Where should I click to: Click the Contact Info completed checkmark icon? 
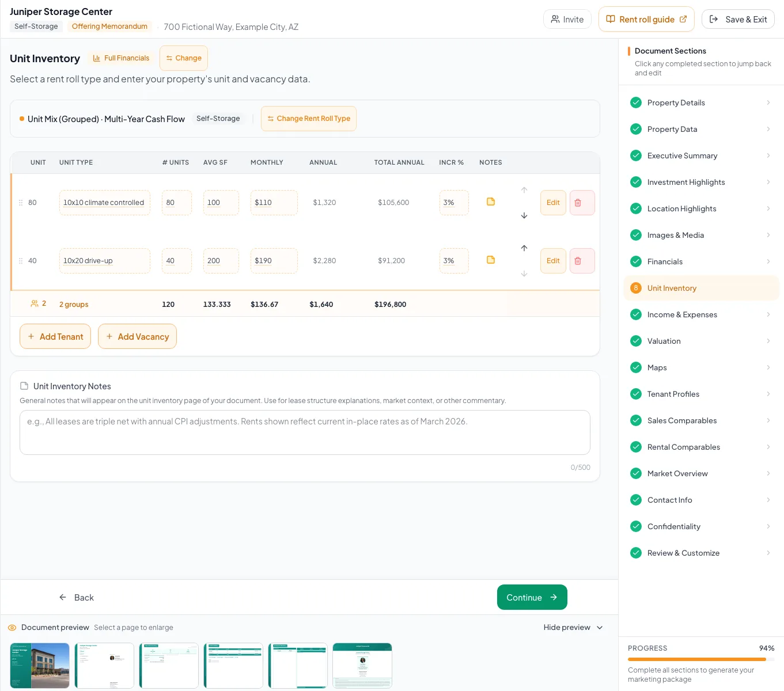[x=636, y=500]
